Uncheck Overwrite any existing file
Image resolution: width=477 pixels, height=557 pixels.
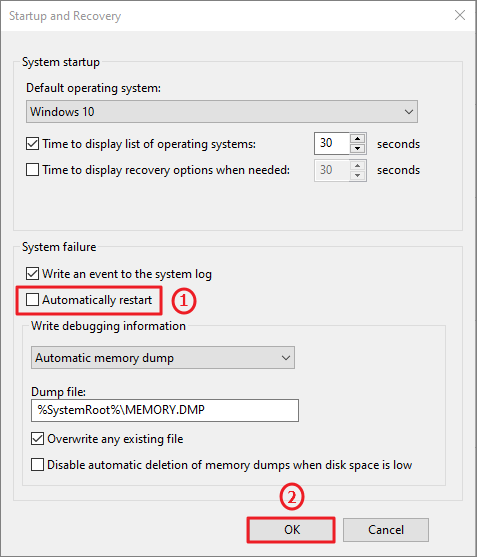click(37, 439)
